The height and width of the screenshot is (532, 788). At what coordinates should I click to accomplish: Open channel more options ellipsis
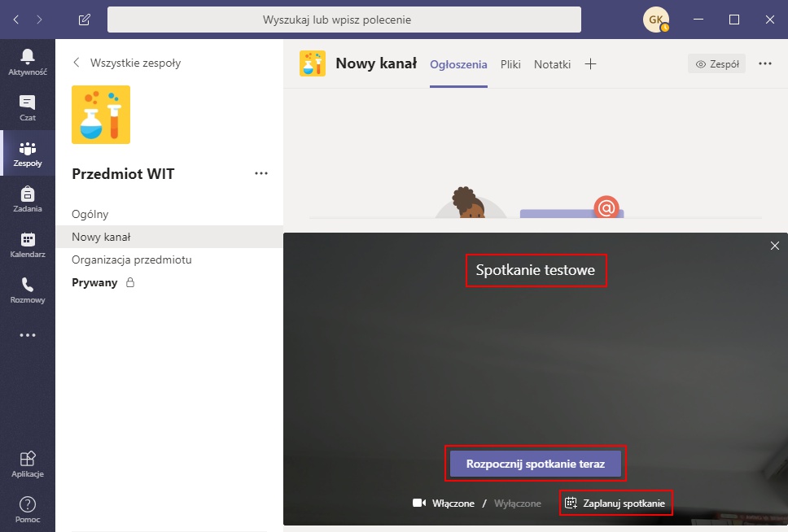coord(765,63)
